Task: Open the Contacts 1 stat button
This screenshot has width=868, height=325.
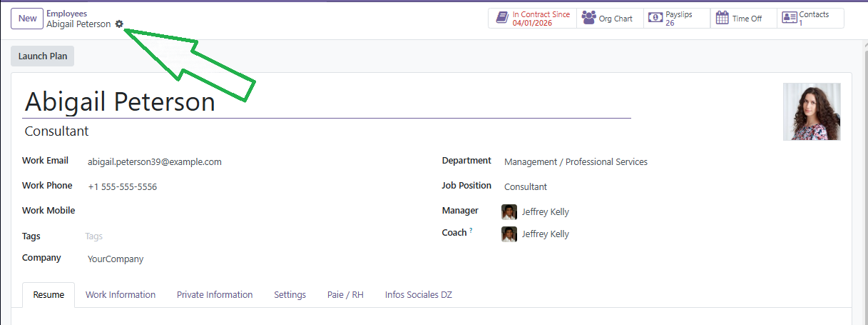Action: [x=810, y=18]
